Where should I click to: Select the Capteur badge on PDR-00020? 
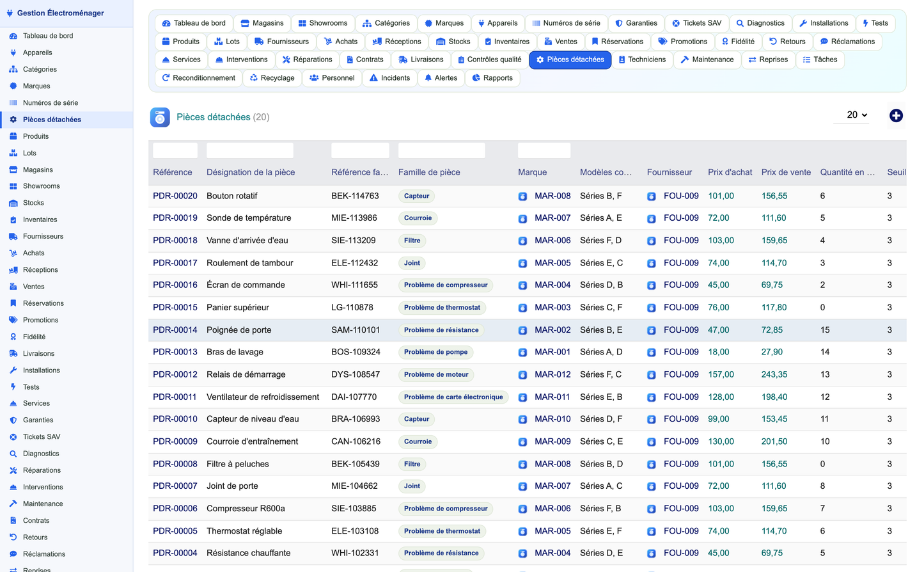tap(416, 196)
